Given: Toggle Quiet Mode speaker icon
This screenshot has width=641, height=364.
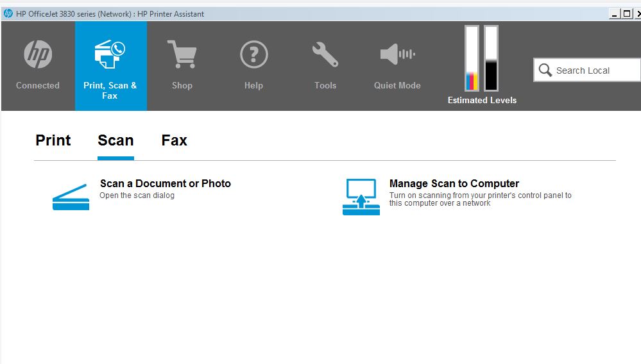Looking at the screenshot, I should [x=397, y=54].
